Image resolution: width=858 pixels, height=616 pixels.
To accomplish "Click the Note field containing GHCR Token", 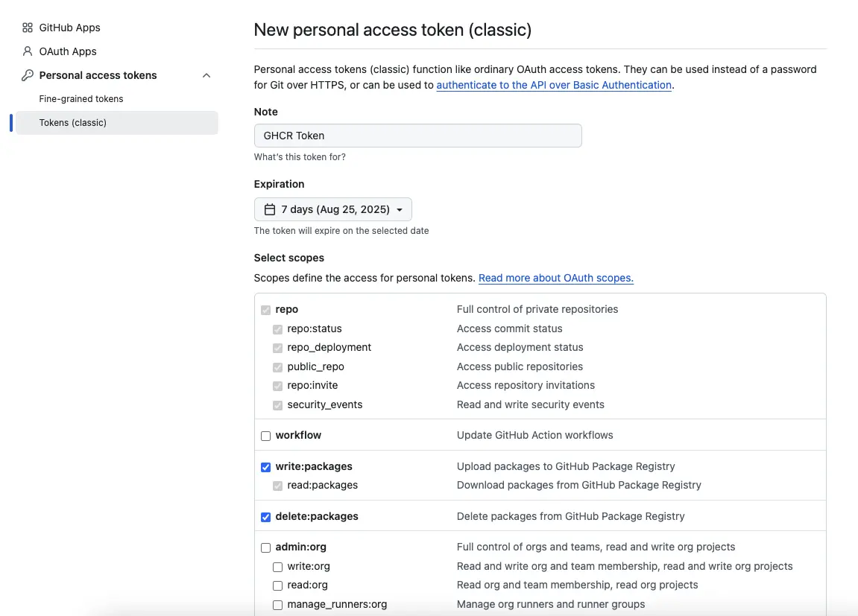I will [417, 136].
